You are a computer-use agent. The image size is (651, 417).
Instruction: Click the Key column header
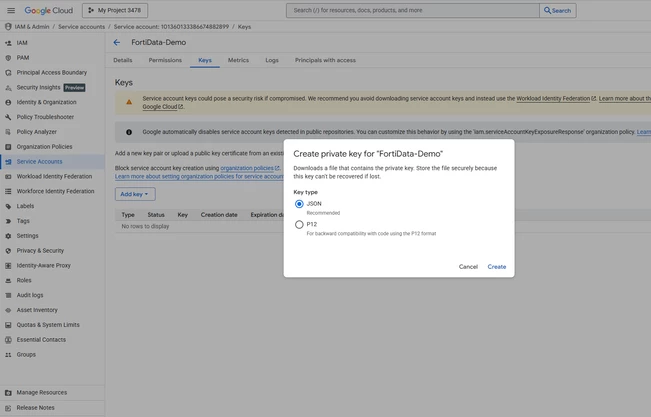pyautogui.click(x=183, y=215)
